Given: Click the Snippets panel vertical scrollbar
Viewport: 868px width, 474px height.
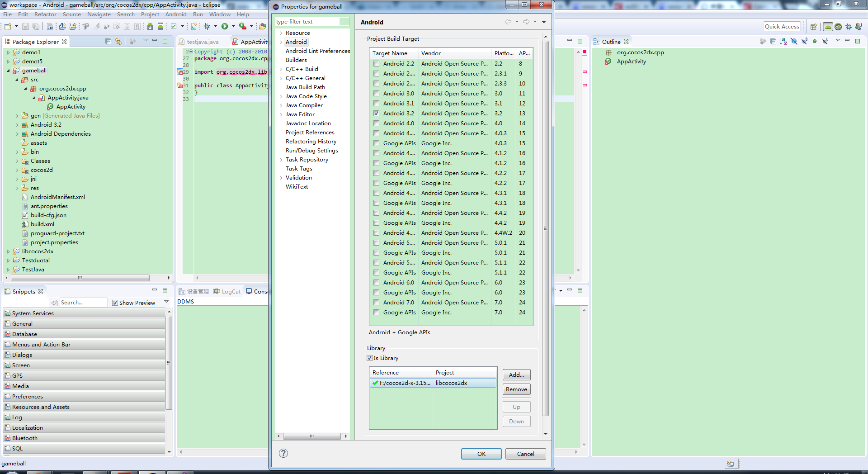Looking at the screenshot, I should tap(169, 362).
